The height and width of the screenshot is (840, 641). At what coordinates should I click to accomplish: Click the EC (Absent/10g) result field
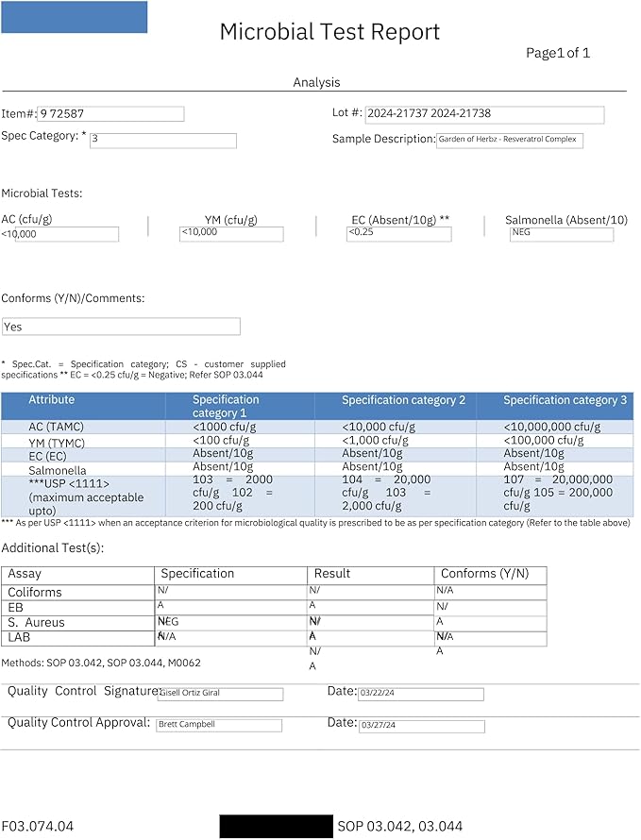[398, 233]
